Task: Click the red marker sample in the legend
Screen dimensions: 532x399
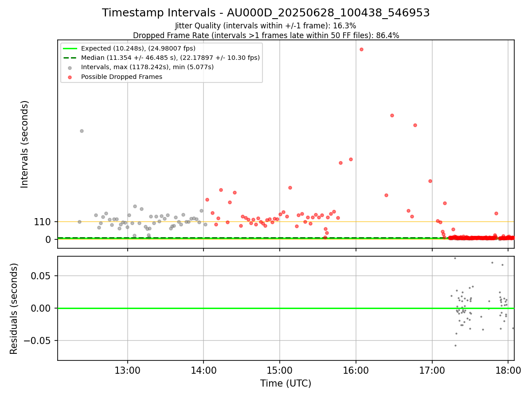Action: coord(70,77)
